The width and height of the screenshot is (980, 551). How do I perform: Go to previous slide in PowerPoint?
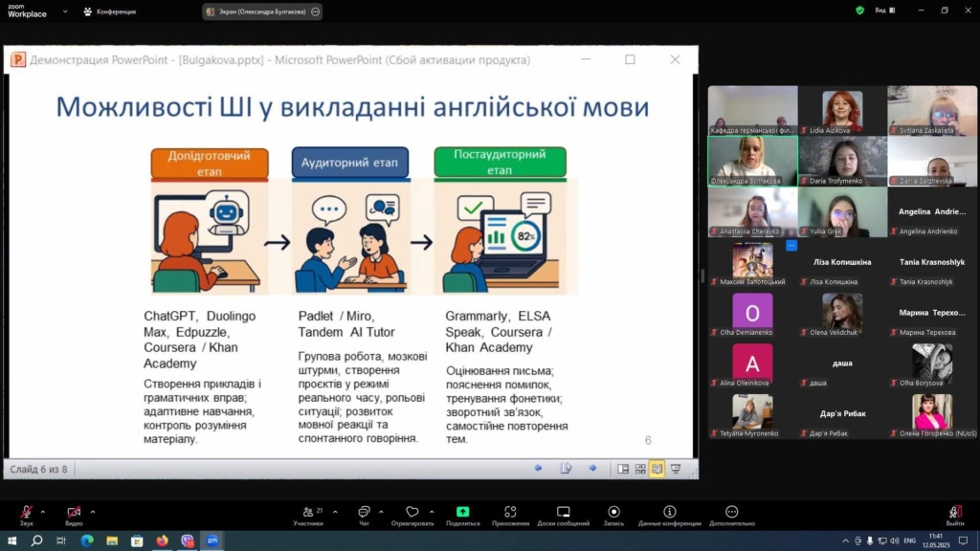538,469
